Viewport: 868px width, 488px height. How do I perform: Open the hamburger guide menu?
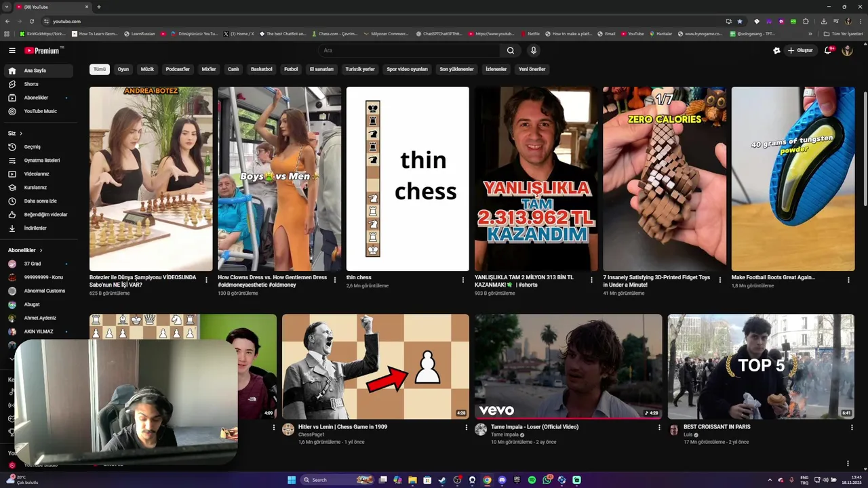pyautogui.click(x=12, y=50)
